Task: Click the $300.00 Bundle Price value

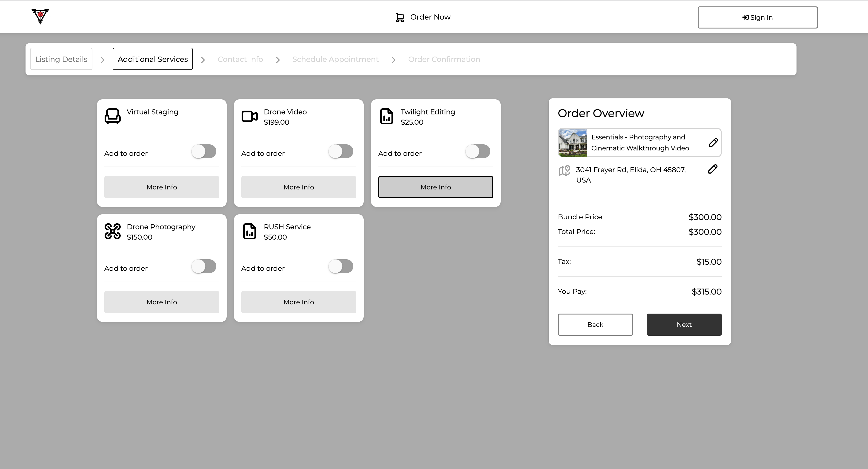Action: coord(705,217)
